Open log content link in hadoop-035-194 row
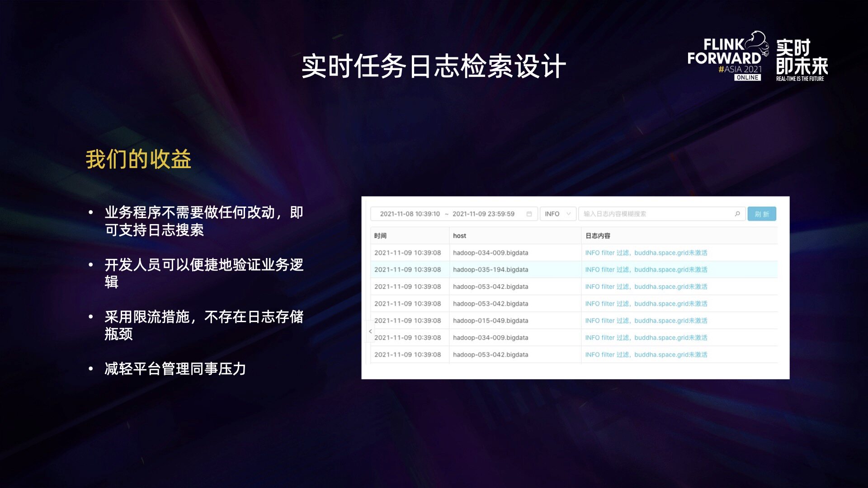 pyautogui.click(x=646, y=269)
